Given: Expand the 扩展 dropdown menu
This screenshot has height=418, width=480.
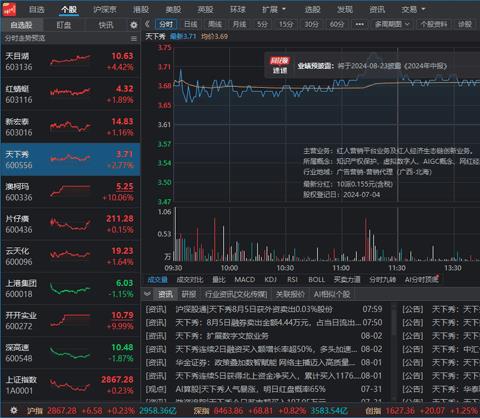Looking at the screenshot, I should 273,9.
